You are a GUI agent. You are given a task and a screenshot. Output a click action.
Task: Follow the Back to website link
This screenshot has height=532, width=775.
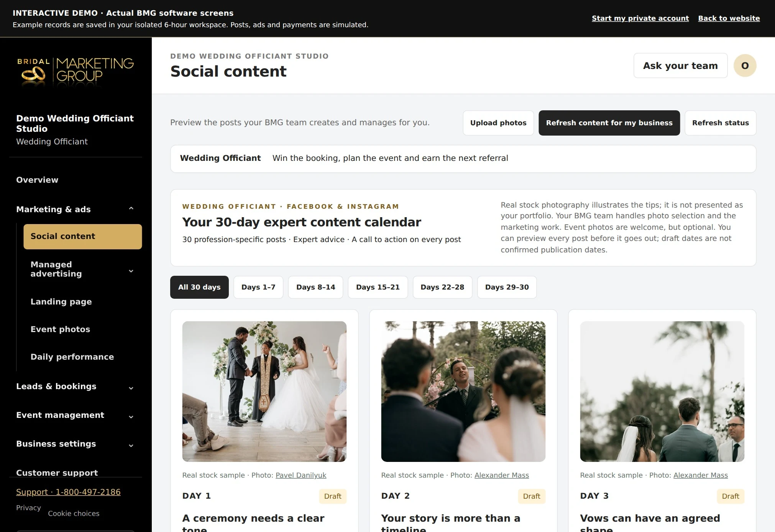[729, 18]
